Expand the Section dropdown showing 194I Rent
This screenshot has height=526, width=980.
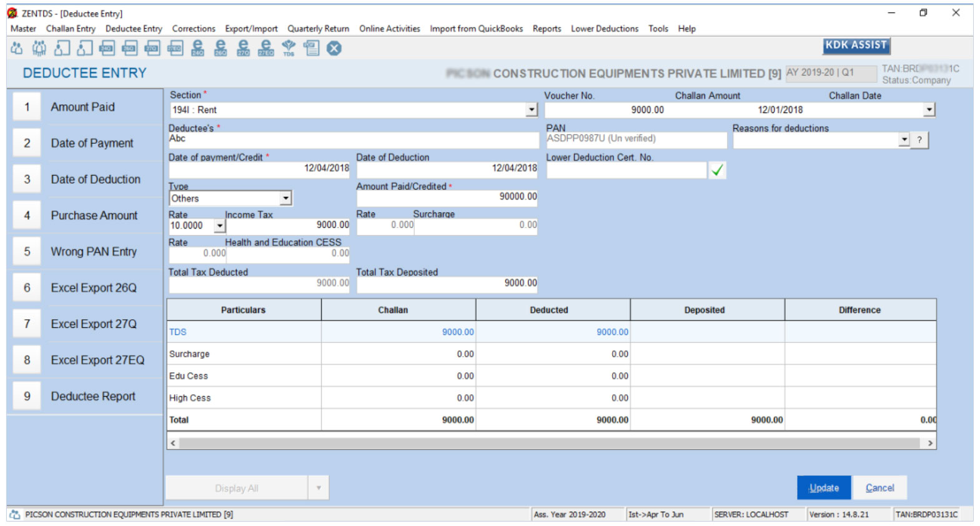(x=531, y=110)
